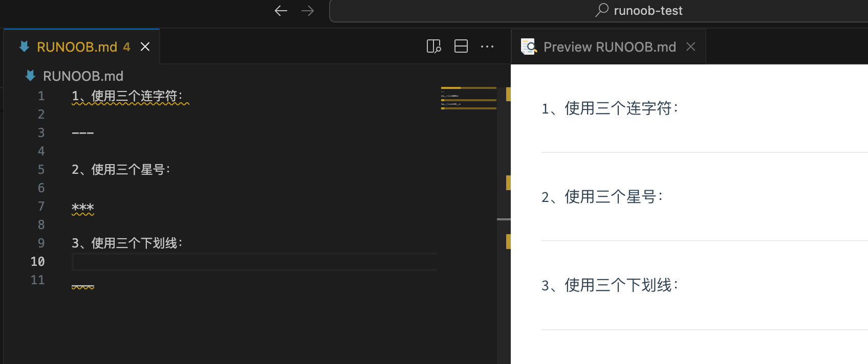
Task: Click the "2、使用三个星号" text in preview
Action: (x=602, y=197)
